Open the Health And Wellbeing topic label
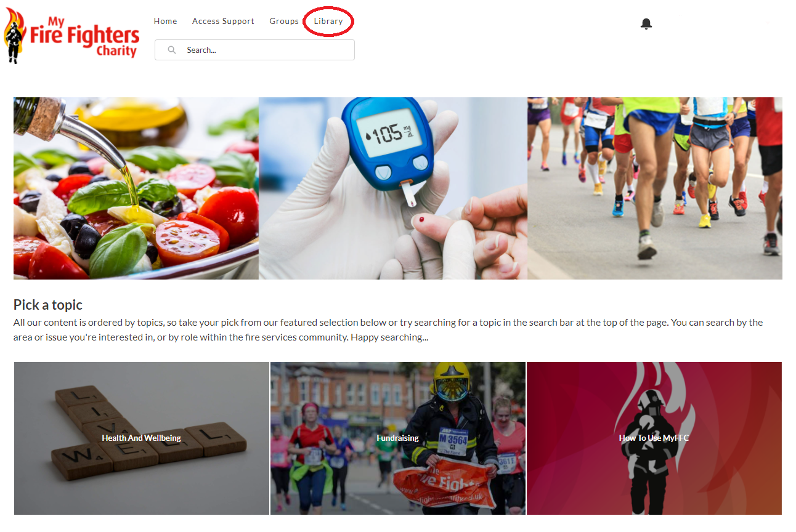Viewport: 796px width, 532px height. coord(142,438)
